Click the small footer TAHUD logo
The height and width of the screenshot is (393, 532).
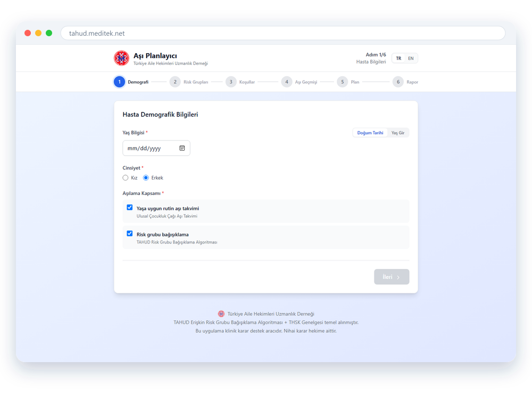(x=221, y=314)
